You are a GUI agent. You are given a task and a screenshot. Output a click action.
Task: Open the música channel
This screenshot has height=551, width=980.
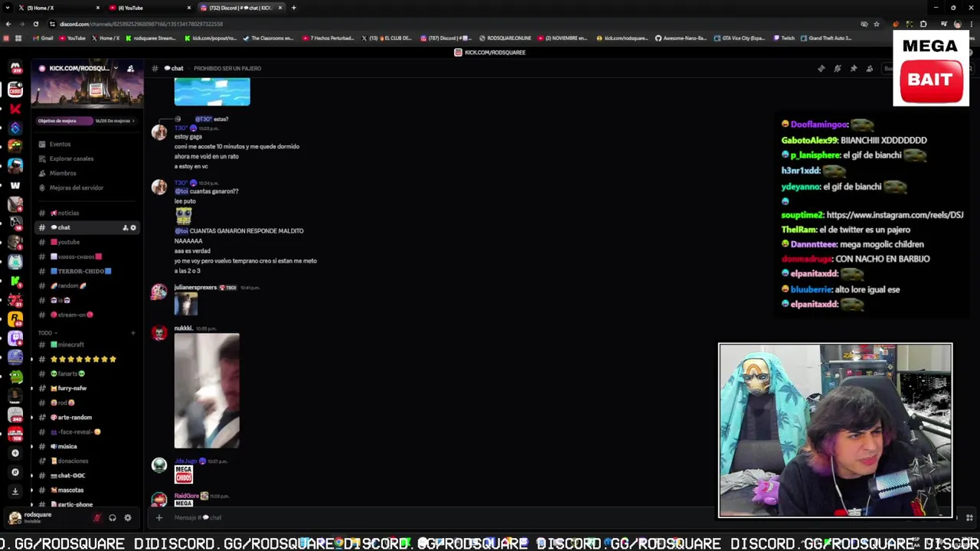coord(86,446)
